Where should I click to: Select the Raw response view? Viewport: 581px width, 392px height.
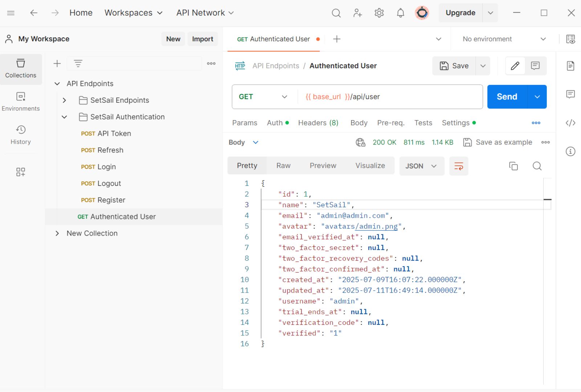pyautogui.click(x=283, y=166)
